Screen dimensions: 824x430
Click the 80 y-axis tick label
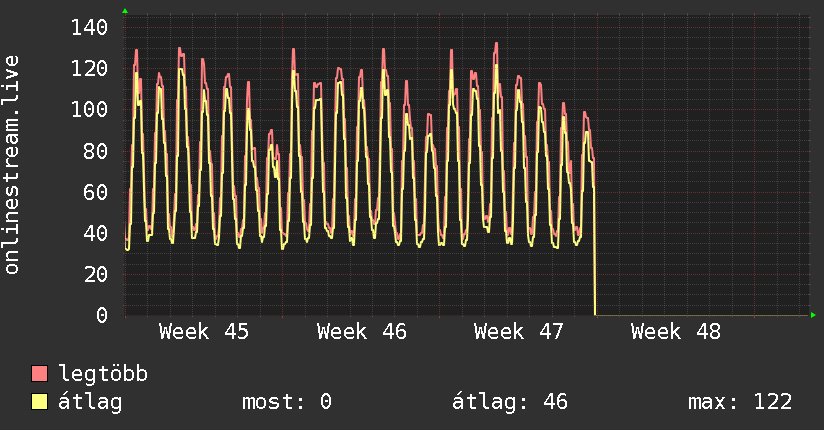tap(96, 151)
